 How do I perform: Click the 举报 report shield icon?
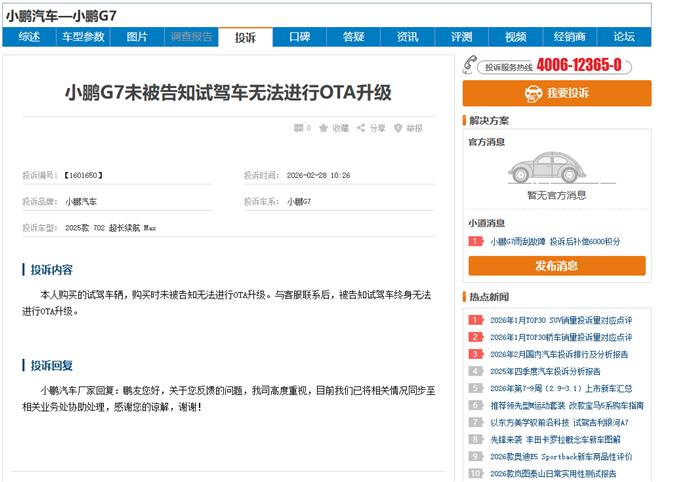398,128
